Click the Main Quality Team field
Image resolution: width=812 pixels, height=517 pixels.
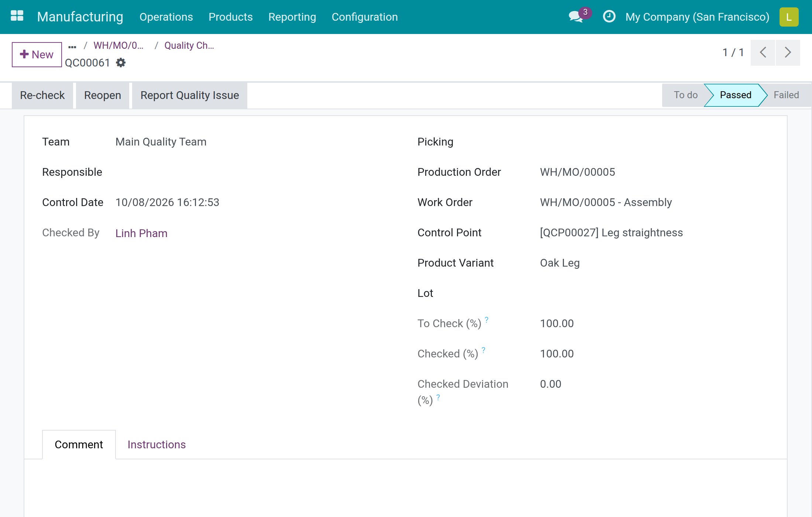click(161, 142)
